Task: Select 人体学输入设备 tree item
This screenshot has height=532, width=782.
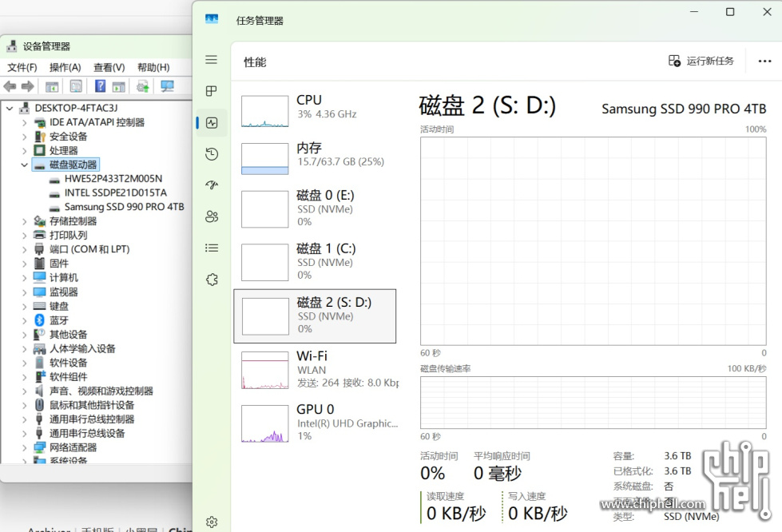Action: pos(82,348)
